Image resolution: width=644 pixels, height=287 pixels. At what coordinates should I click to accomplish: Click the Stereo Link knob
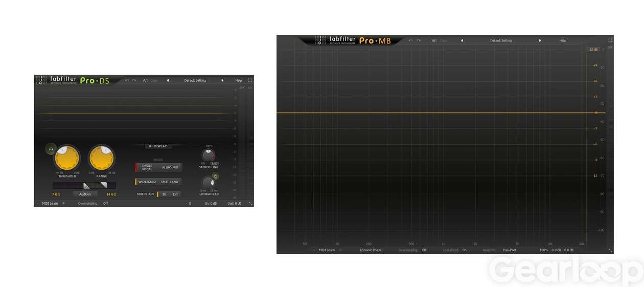click(x=208, y=156)
